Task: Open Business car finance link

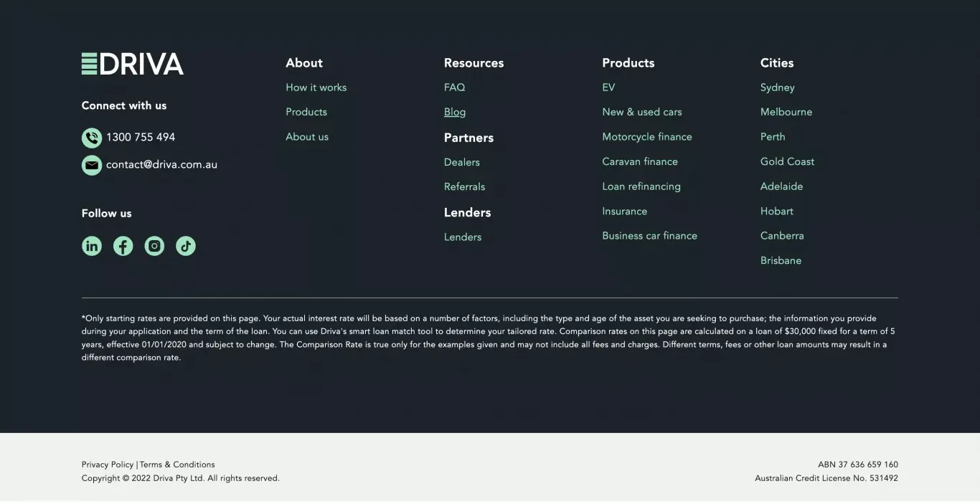Action: [650, 236]
